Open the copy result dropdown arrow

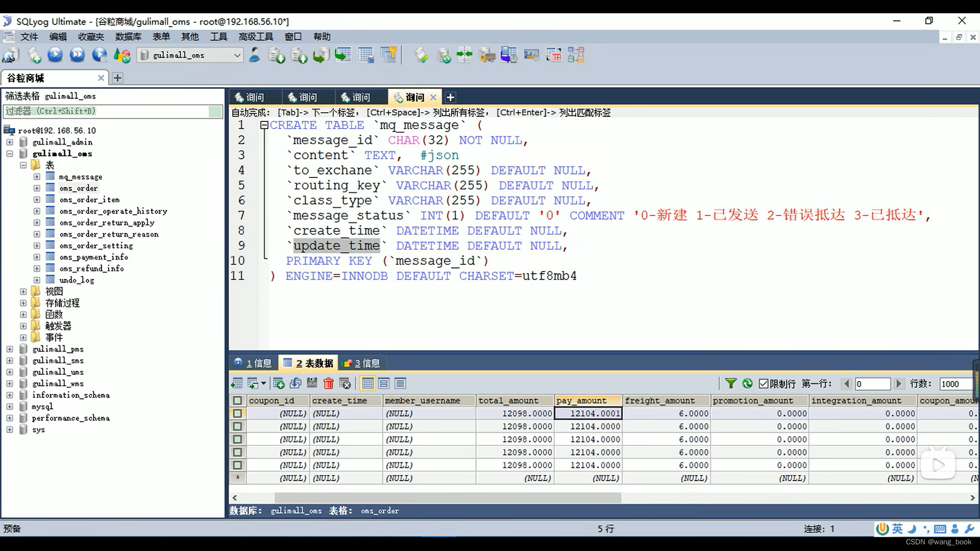click(263, 384)
